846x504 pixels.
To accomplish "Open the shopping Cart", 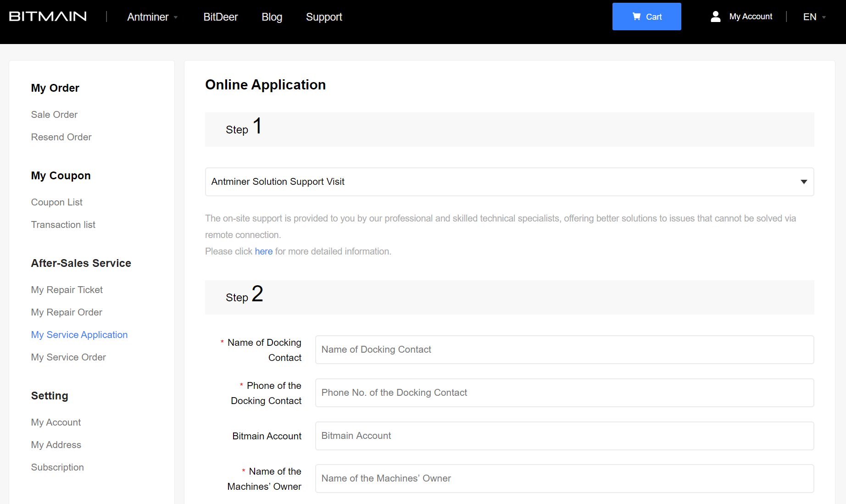I will pos(646,17).
